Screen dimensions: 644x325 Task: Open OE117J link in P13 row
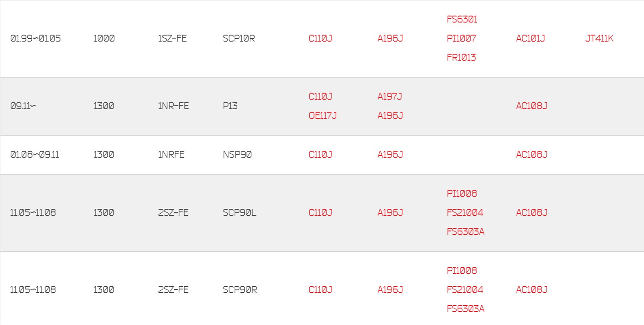[323, 115]
